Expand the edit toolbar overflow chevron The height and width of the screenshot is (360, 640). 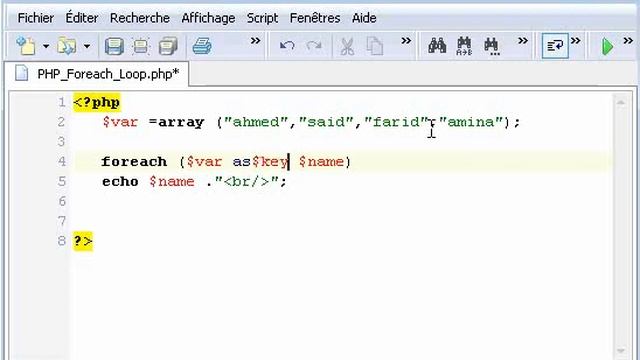tap(406, 41)
